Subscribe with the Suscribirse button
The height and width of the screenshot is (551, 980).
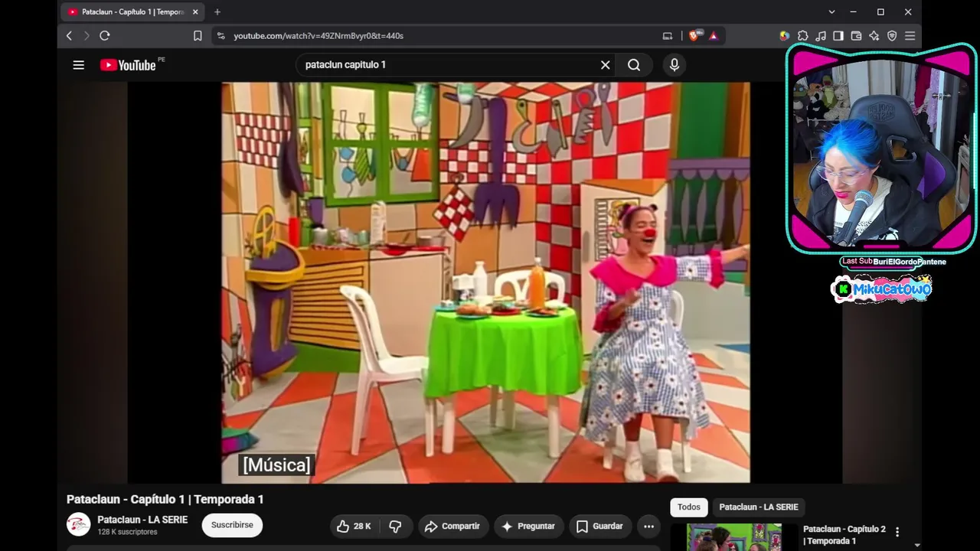coord(232,525)
